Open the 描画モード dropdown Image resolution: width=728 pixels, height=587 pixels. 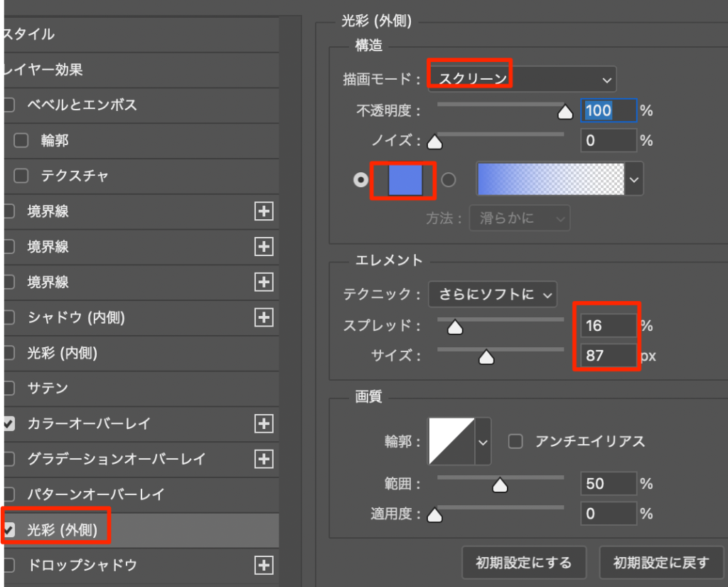pyautogui.click(x=523, y=78)
